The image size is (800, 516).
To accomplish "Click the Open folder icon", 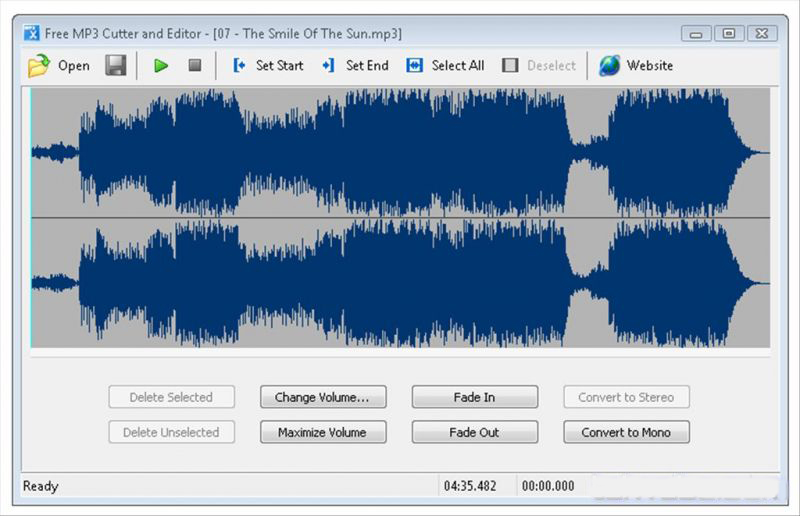I will [39, 66].
